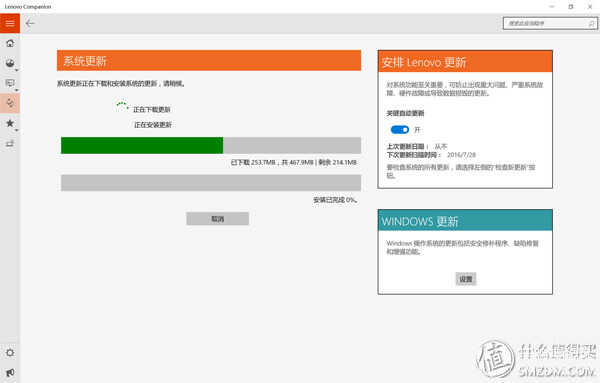Click the next scan date 2016/7/28
This screenshot has height=383, width=600.
coord(461,155)
